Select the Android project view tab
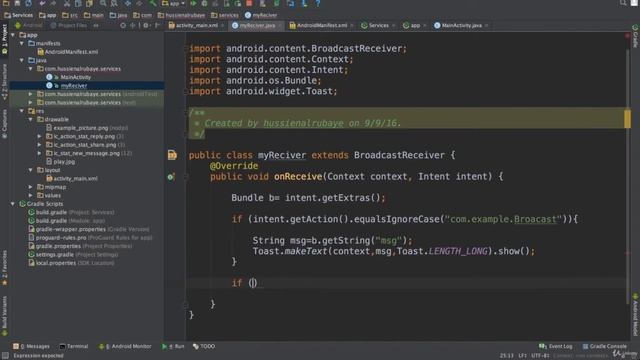Screen dimensions: 640x360 29,25
